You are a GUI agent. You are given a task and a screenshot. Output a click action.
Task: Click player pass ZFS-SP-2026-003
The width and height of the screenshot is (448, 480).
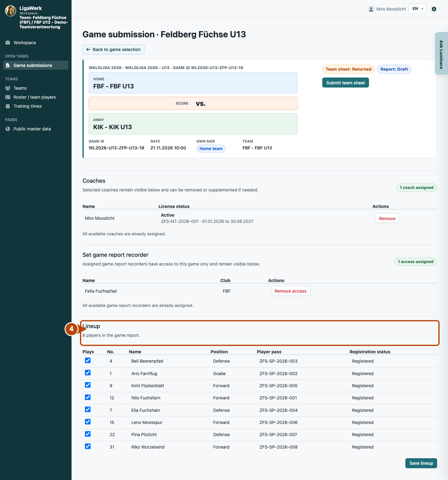278,361
